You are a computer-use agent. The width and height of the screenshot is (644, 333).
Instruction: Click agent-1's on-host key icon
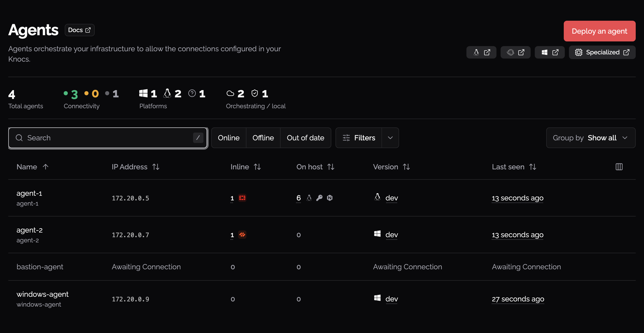tap(319, 198)
